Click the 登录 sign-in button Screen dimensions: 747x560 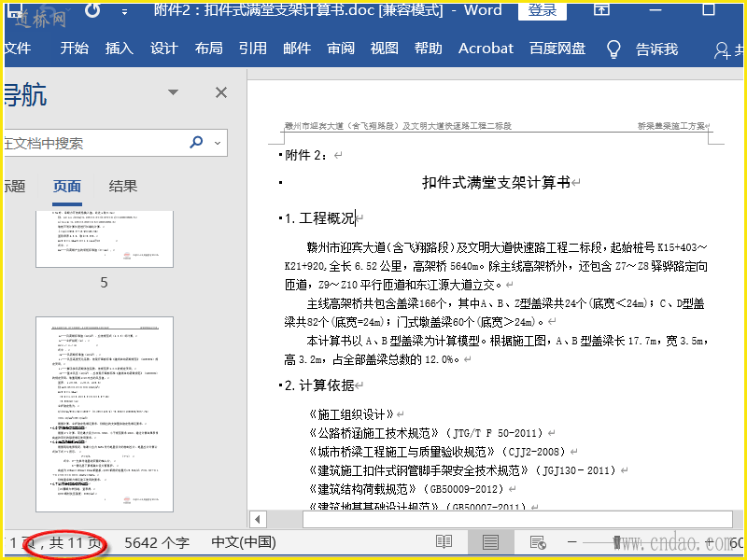coord(543,11)
